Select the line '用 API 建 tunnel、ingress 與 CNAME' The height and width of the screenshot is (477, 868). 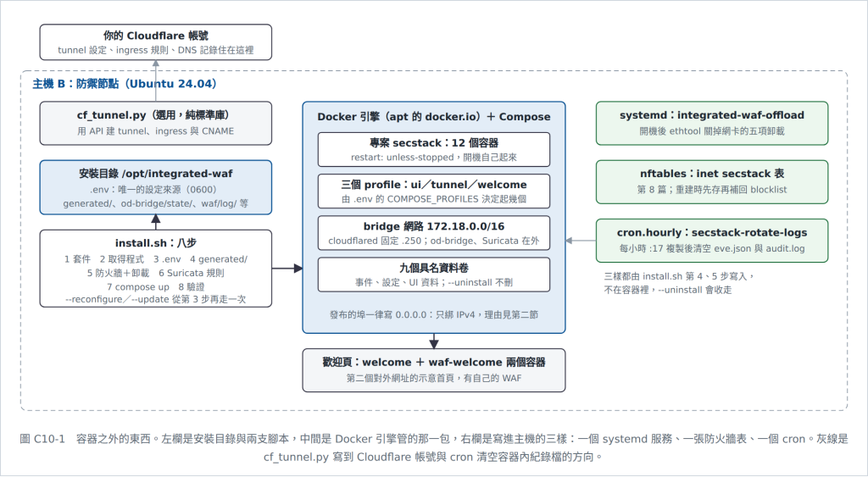click(156, 131)
